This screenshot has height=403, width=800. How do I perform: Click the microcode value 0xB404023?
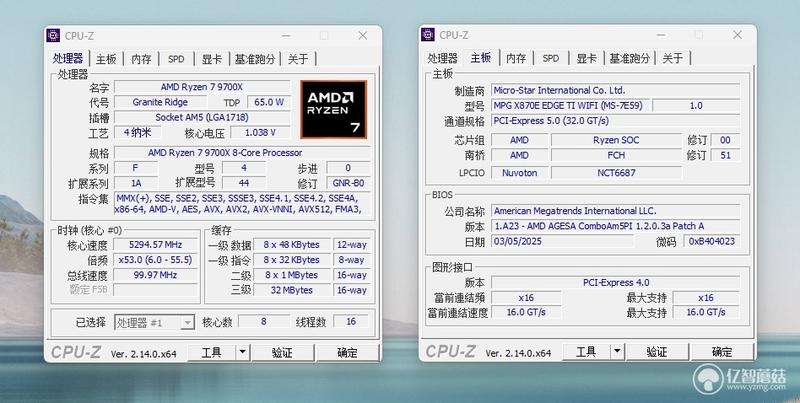coord(712,241)
